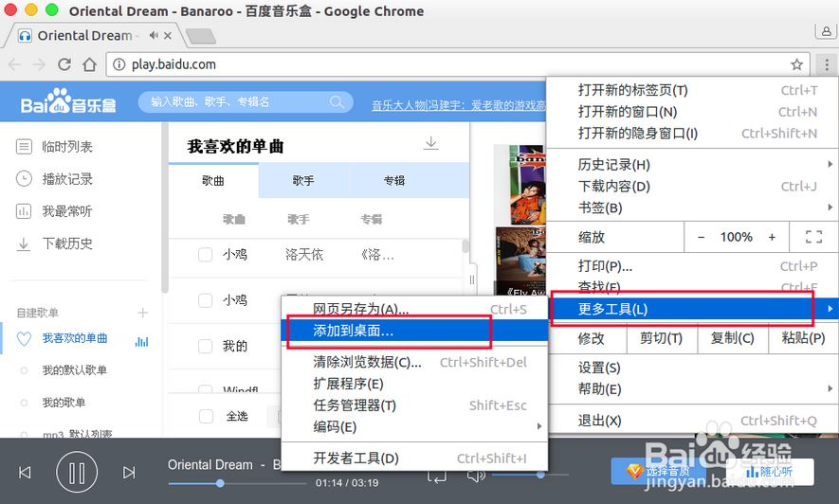This screenshot has height=504, width=839.
Task: Expand 更多工具(L) submenu
Action: pyautogui.click(x=691, y=309)
